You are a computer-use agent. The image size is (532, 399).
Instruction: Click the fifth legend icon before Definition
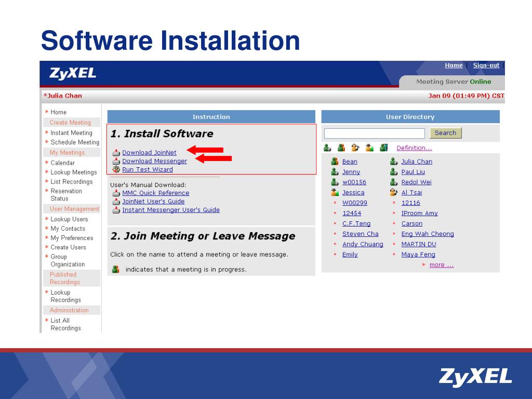coord(384,148)
